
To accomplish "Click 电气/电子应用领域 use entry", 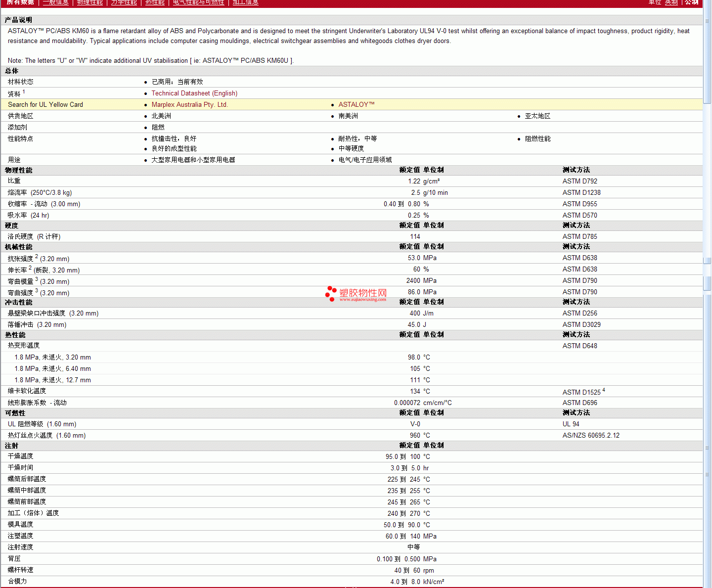I will pyautogui.click(x=365, y=160).
